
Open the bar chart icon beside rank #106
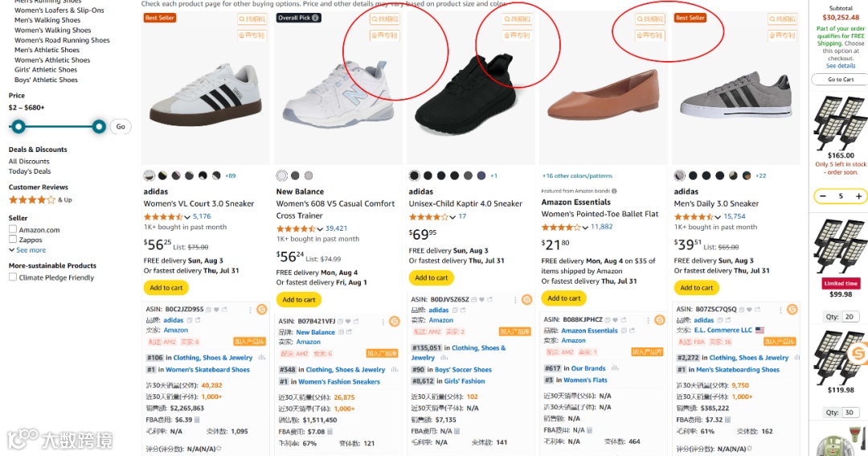click(x=261, y=358)
